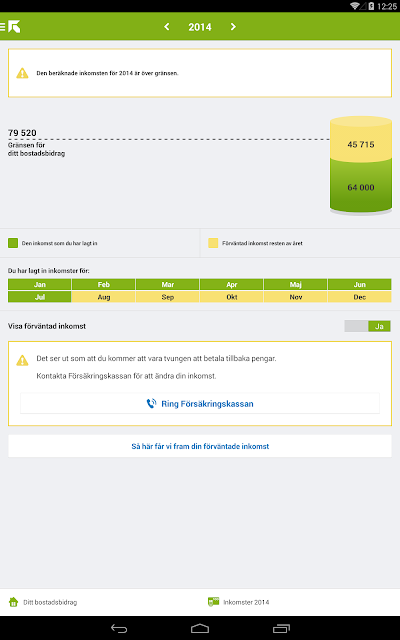
Task: Select the 2014 year label in header
Action: (x=200, y=27)
